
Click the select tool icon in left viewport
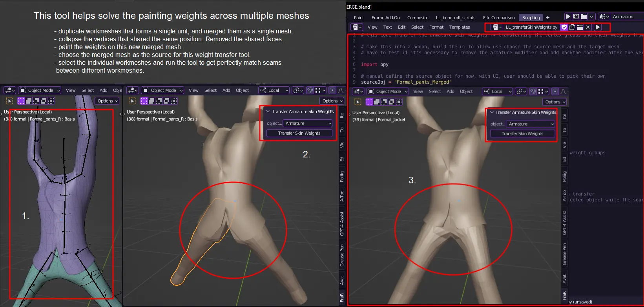[9, 101]
